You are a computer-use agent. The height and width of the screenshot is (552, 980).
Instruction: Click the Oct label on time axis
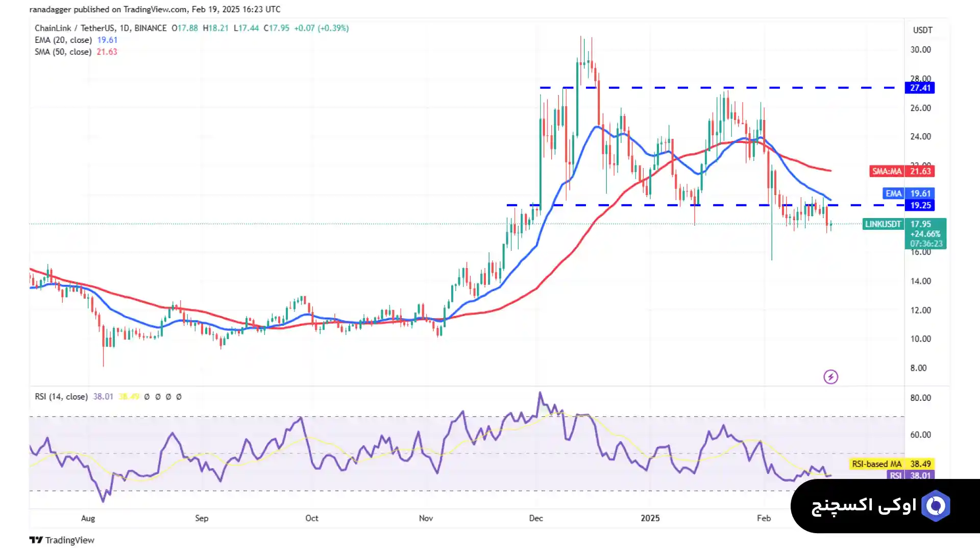tap(311, 518)
